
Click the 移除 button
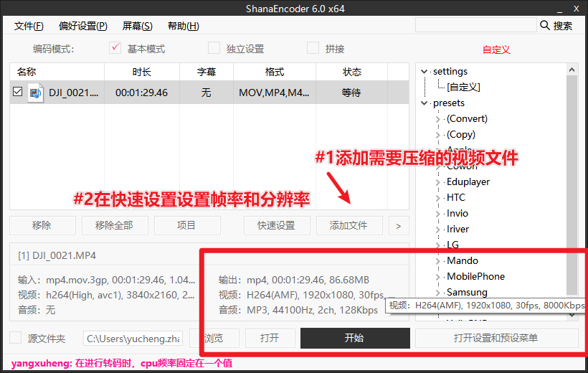(x=42, y=225)
